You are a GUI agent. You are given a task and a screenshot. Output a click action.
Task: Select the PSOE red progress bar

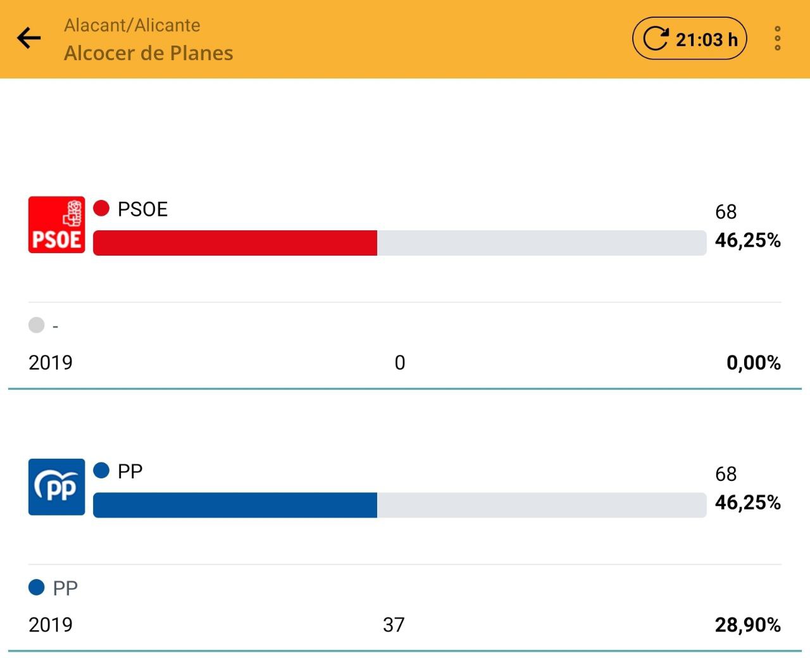(x=235, y=243)
